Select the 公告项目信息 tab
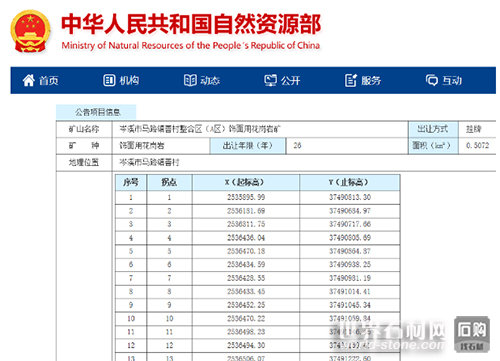This screenshot has width=500, height=361. coord(96,112)
